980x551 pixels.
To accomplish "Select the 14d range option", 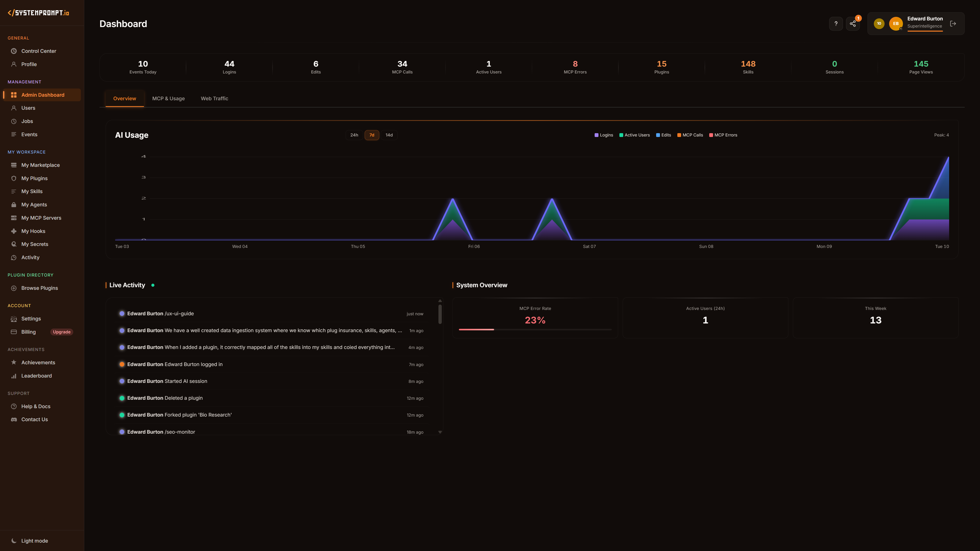I will [389, 135].
